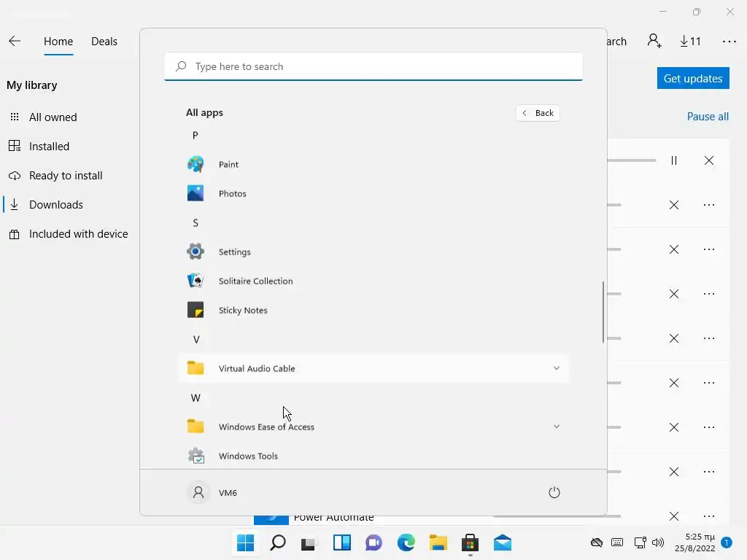
Task: Open more options for Power Automate row
Action: pos(709,516)
